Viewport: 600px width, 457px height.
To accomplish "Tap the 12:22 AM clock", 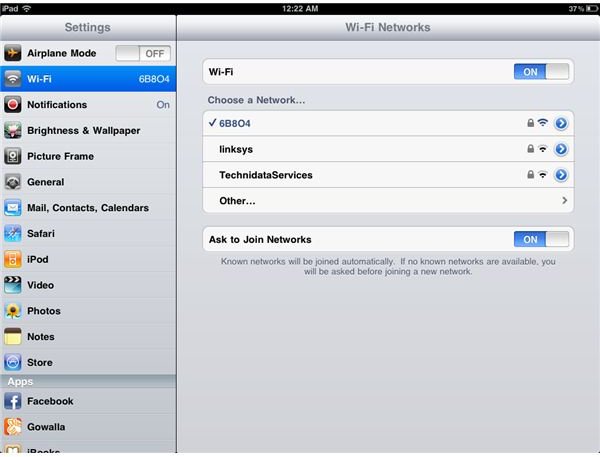I will coord(300,8).
